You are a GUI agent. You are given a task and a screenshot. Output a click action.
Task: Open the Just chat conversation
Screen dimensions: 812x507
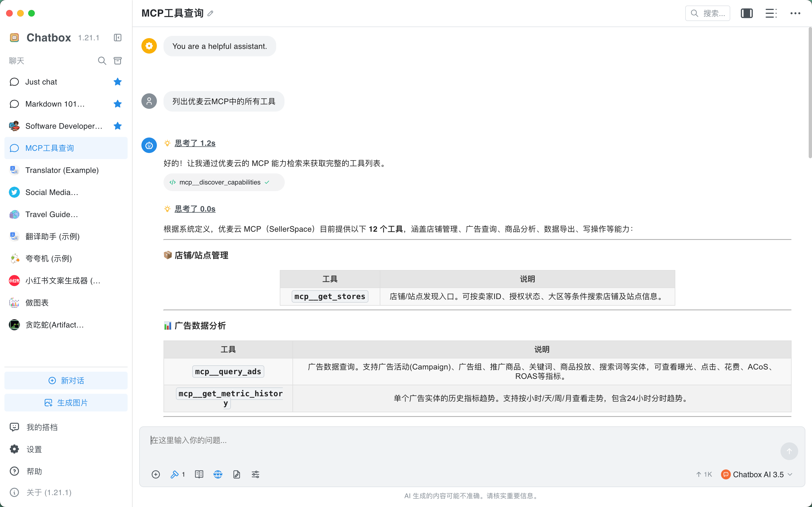pyautogui.click(x=66, y=82)
